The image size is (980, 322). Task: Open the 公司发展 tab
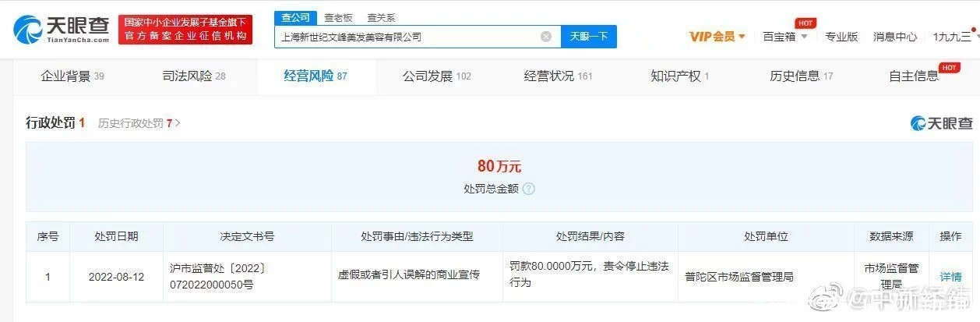pos(437,76)
